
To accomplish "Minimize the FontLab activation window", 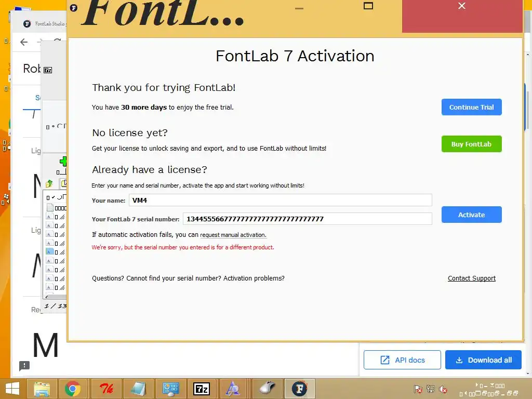I will 299,8.
